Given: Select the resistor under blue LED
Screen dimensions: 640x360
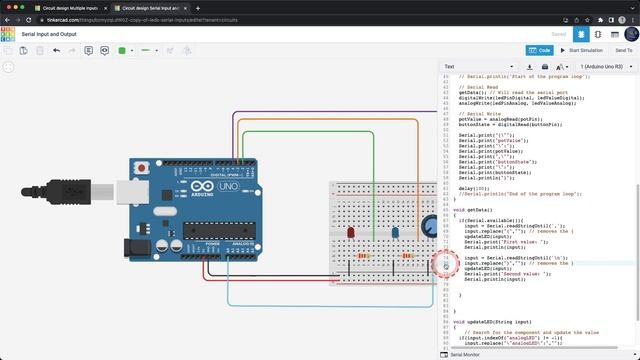Looking at the screenshot, I should coord(408,256).
